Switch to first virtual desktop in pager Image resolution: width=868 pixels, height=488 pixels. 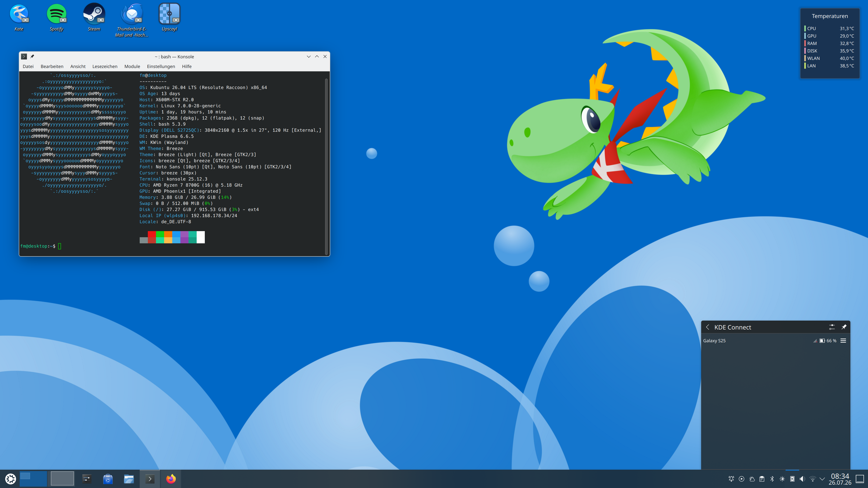point(33,479)
